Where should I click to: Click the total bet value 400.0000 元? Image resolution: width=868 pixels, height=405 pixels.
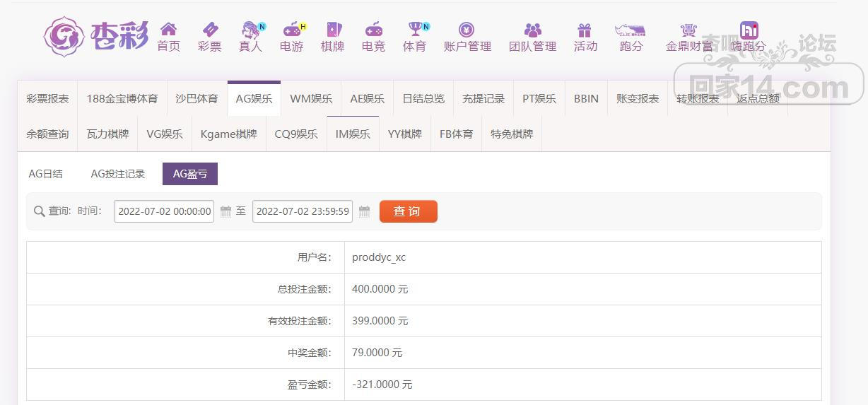[380, 289]
